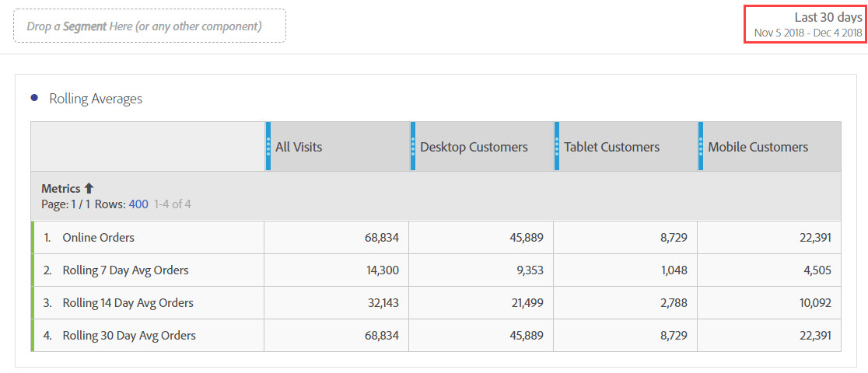Click the Metrics sort arrow icon
Screen dimensions: 868x373
click(89, 188)
